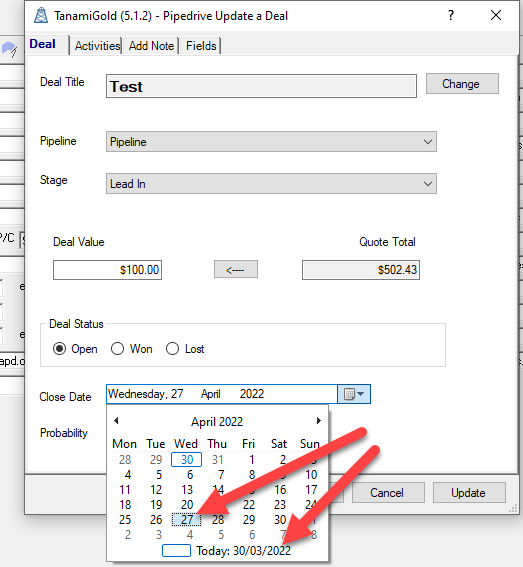Select April 13 in the calendar

coord(187,490)
